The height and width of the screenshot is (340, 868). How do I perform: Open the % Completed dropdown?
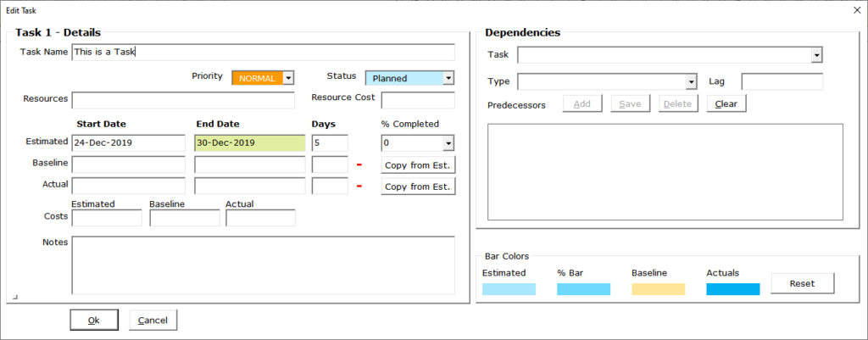point(448,143)
